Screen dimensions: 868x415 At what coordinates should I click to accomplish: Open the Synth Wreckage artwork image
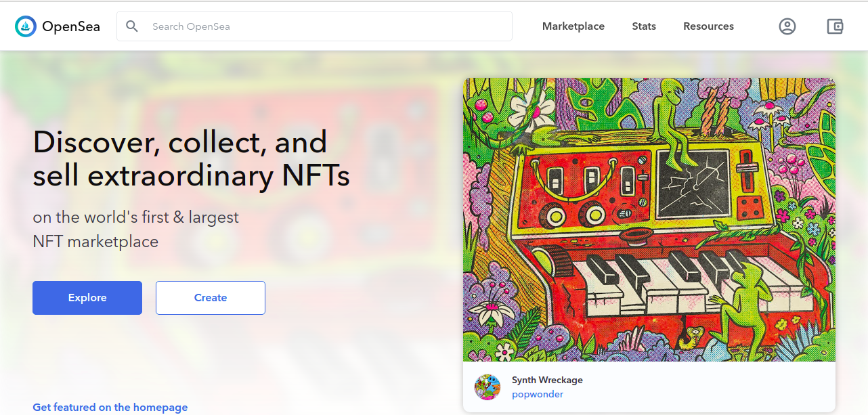[649, 219]
